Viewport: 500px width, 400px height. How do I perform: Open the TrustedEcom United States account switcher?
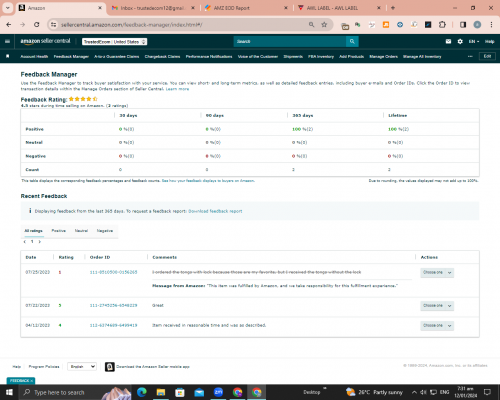(x=115, y=42)
